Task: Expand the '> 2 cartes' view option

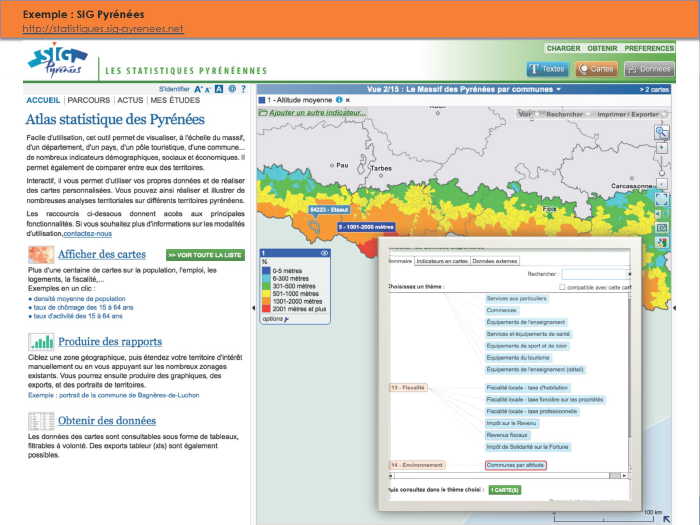Action: [654, 90]
